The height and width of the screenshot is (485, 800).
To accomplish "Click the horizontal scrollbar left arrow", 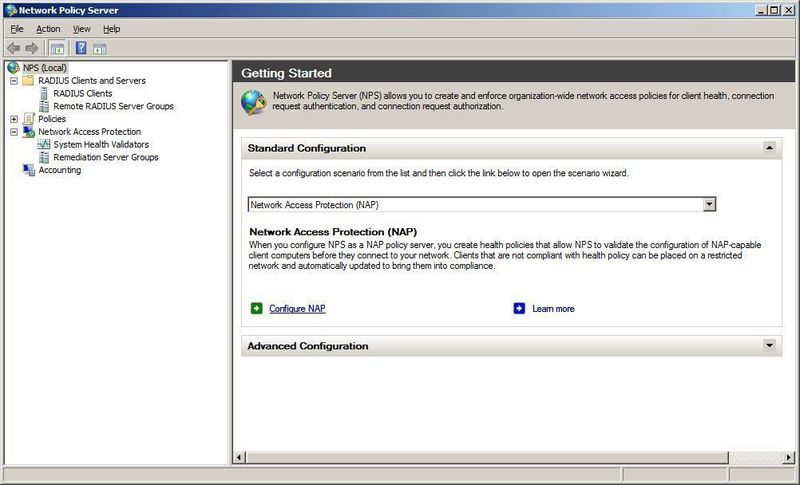I will (x=239, y=457).
